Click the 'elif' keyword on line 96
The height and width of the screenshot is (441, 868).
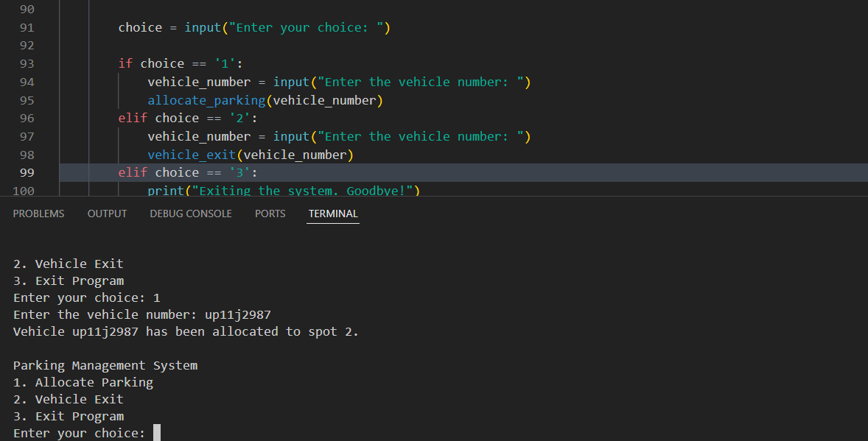(x=133, y=118)
